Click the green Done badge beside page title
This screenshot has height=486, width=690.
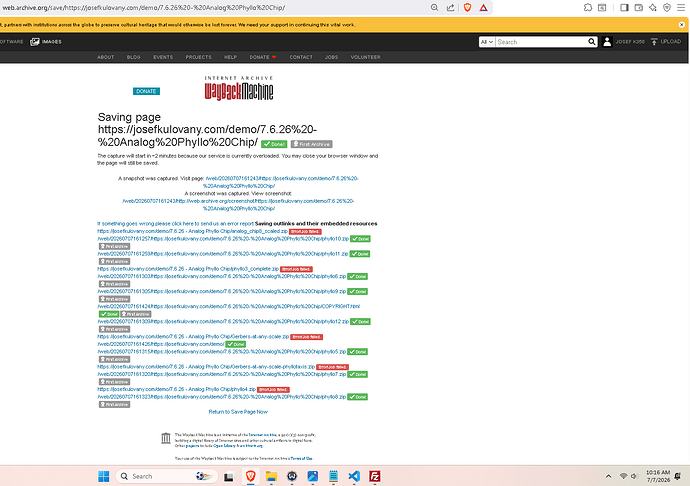click(274, 144)
